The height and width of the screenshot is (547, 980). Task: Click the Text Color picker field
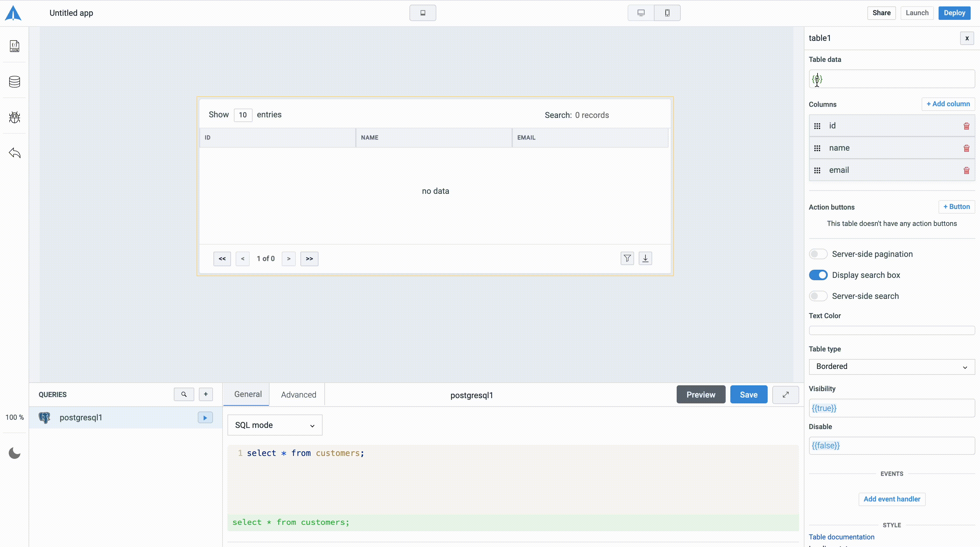coord(891,330)
